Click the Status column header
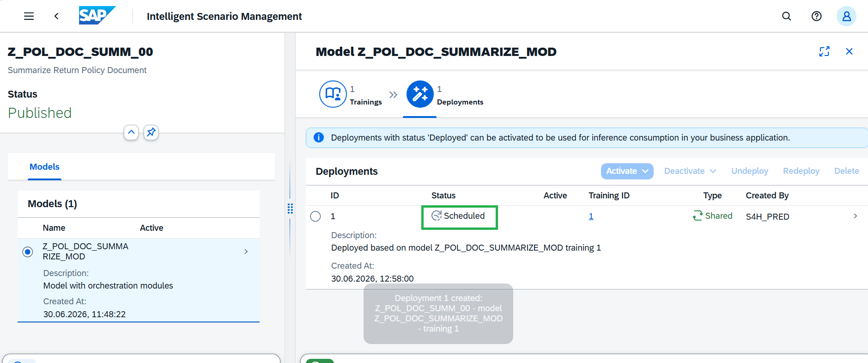Screen dimensions: 868x363 click(443, 196)
